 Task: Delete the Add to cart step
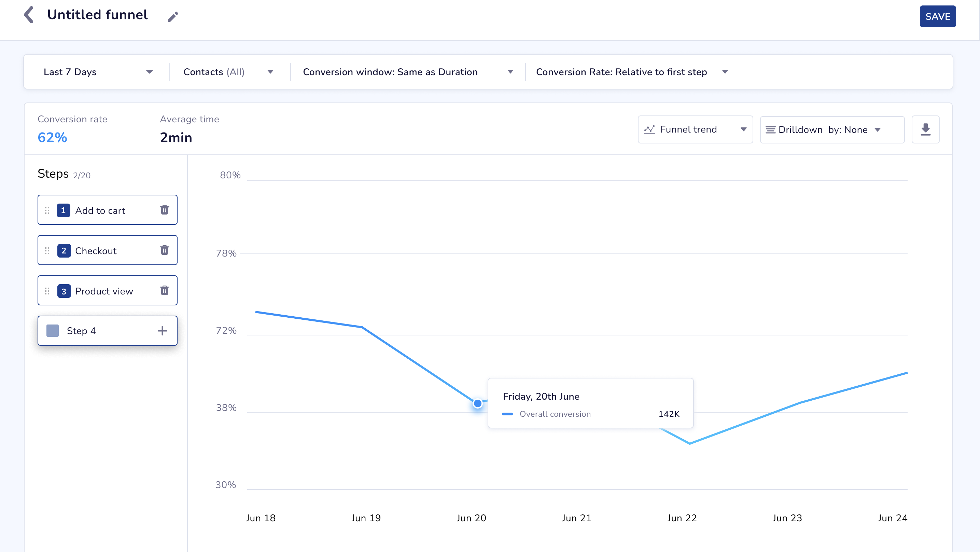[x=164, y=210]
